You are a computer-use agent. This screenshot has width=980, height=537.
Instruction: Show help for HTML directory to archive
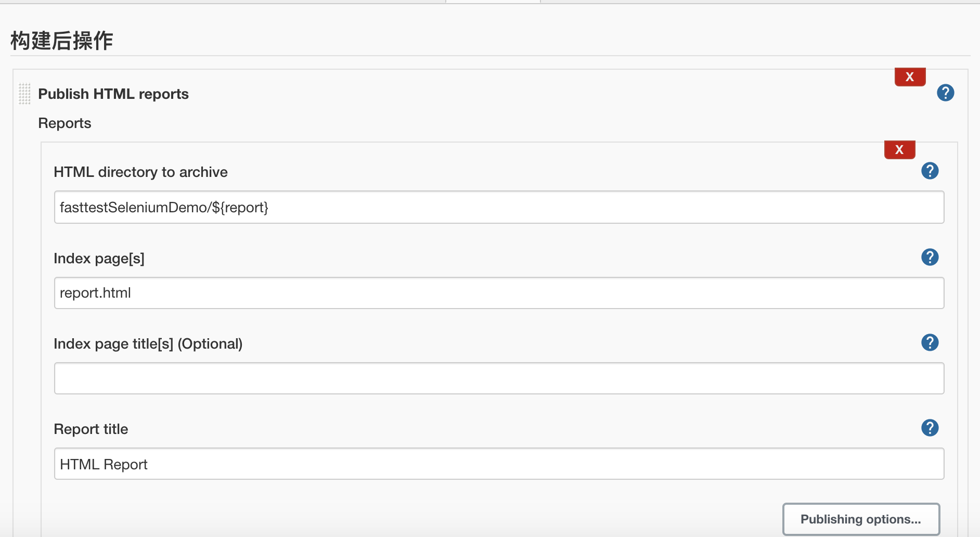(930, 171)
